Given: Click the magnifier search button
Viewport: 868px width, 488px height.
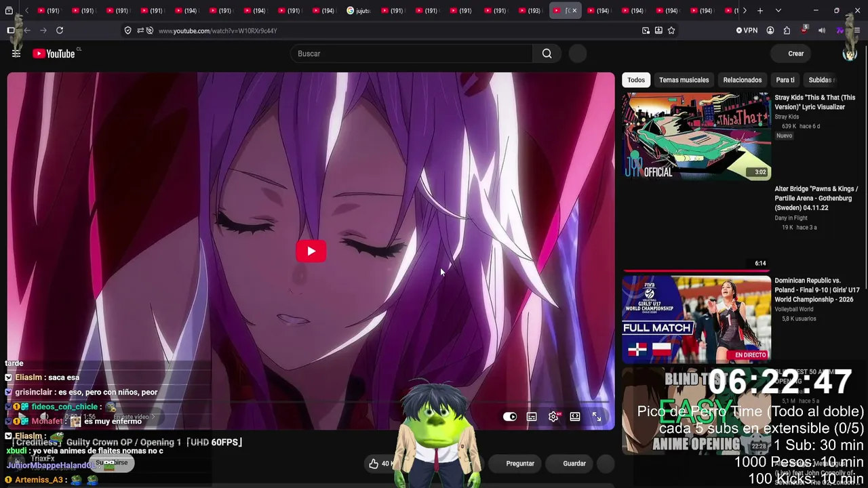Looking at the screenshot, I should click(x=547, y=54).
